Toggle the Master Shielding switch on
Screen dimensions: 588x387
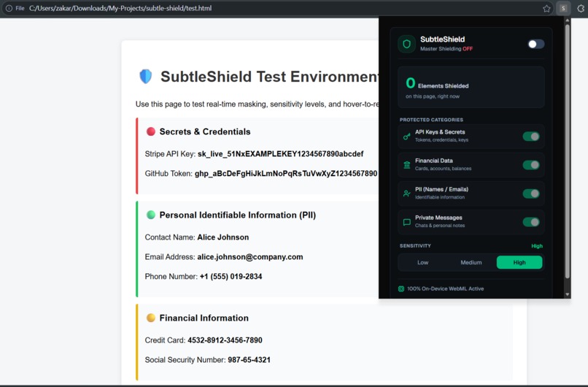(x=536, y=45)
